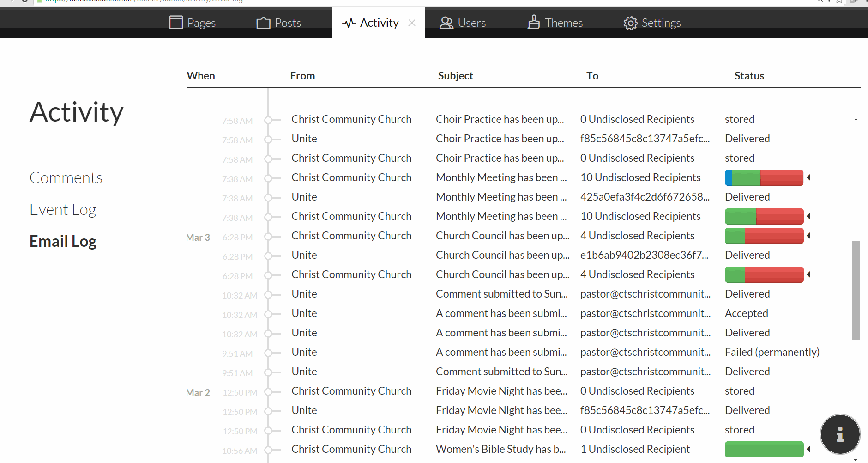868x463 pixels.
Task: Open the Pages section icon
Action: point(176,22)
